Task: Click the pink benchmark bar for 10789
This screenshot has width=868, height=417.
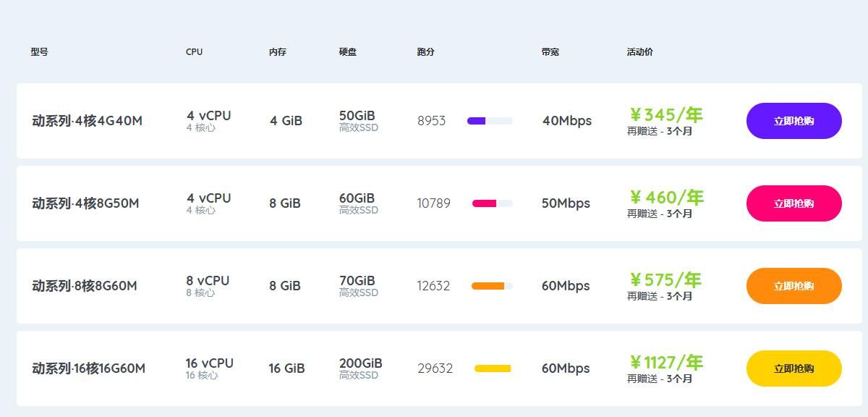Action: [492, 203]
